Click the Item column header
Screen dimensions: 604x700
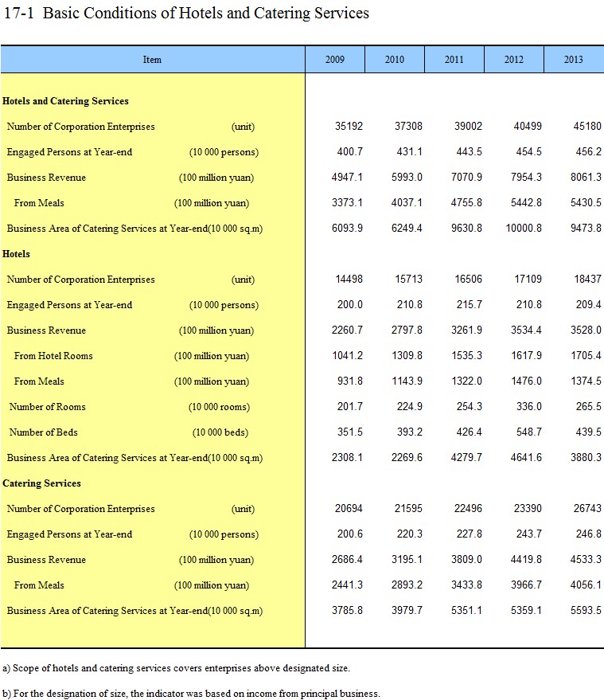[x=152, y=60]
